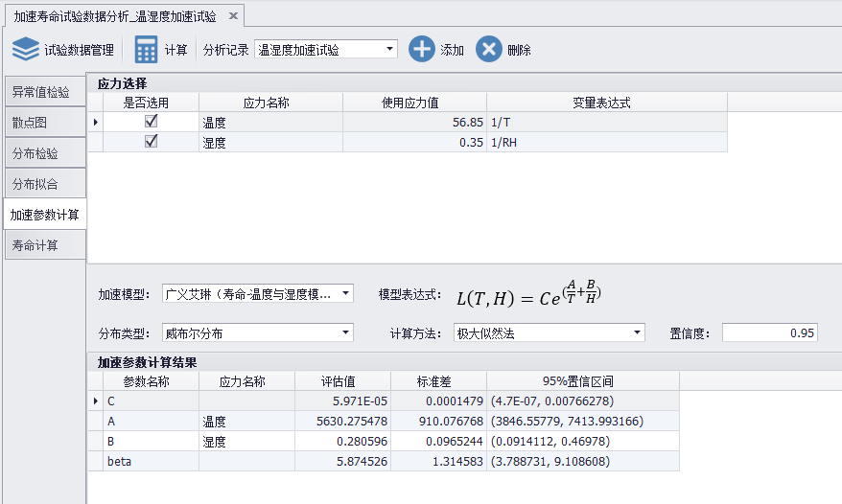Click estimate value 5630.275478

click(x=342, y=422)
